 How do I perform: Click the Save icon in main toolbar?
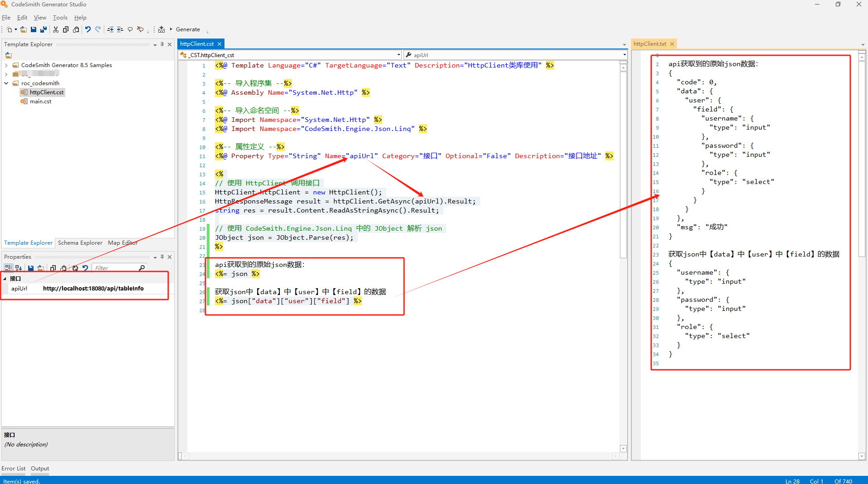(x=34, y=29)
